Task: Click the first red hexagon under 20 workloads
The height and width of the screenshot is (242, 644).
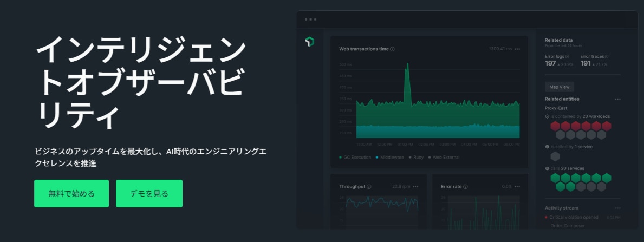Action: click(x=555, y=126)
